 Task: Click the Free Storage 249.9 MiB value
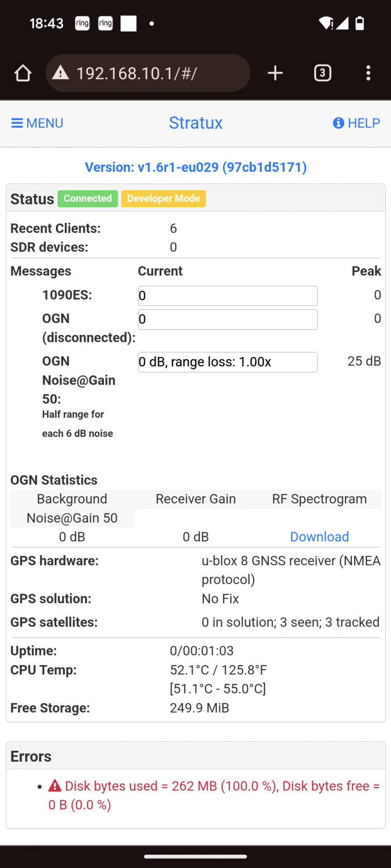(200, 708)
